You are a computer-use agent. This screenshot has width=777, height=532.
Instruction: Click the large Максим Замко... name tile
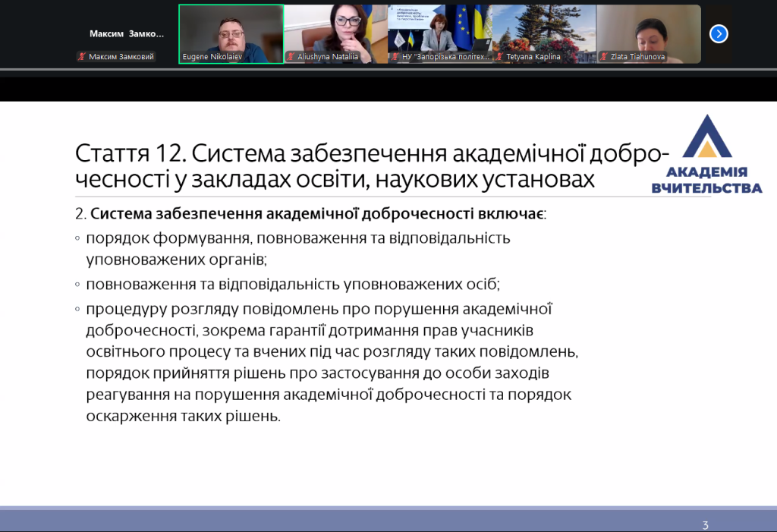126,34
